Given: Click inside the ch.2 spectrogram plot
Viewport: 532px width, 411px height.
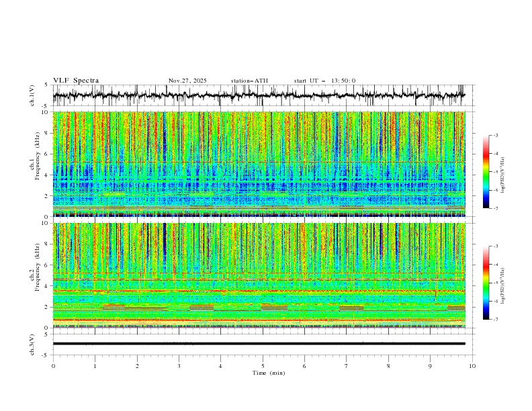Looking at the screenshot, I should (x=262, y=275).
